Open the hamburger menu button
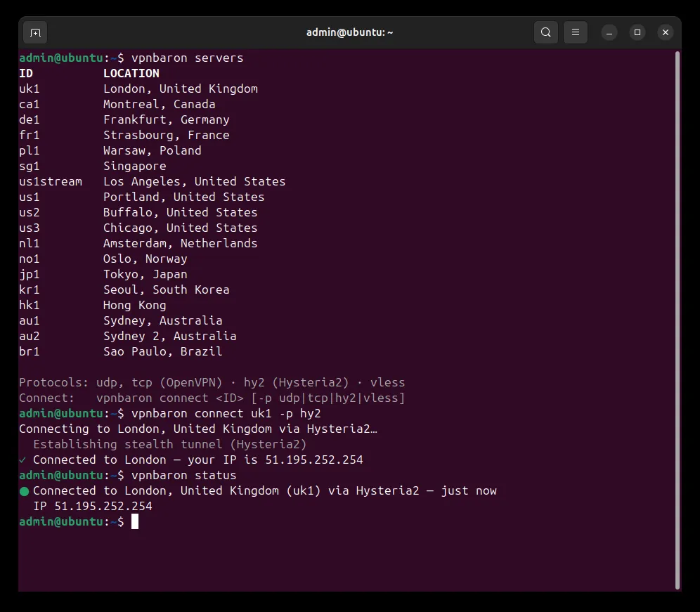This screenshot has width=700, height=612. coord(576,32)
